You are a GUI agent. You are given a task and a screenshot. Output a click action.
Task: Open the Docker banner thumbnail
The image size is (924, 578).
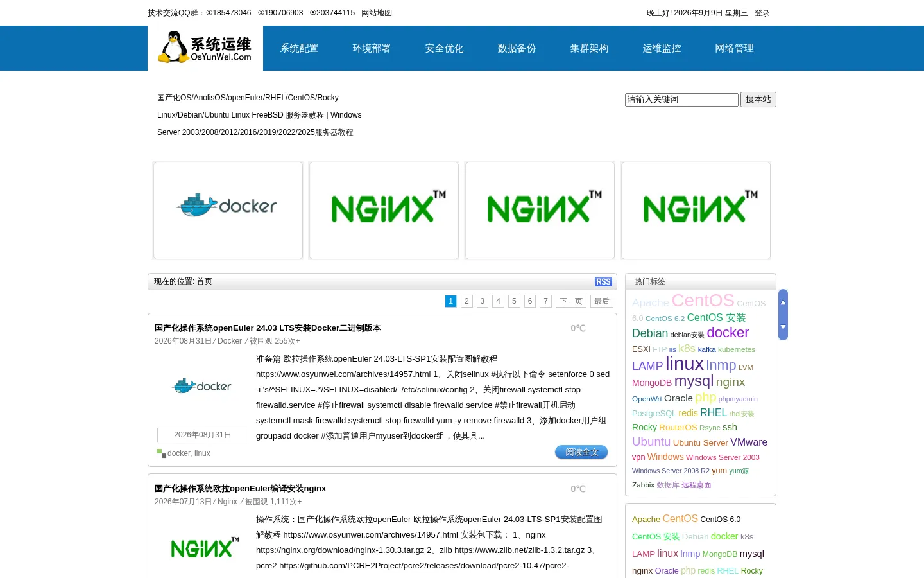coord(228,211)
